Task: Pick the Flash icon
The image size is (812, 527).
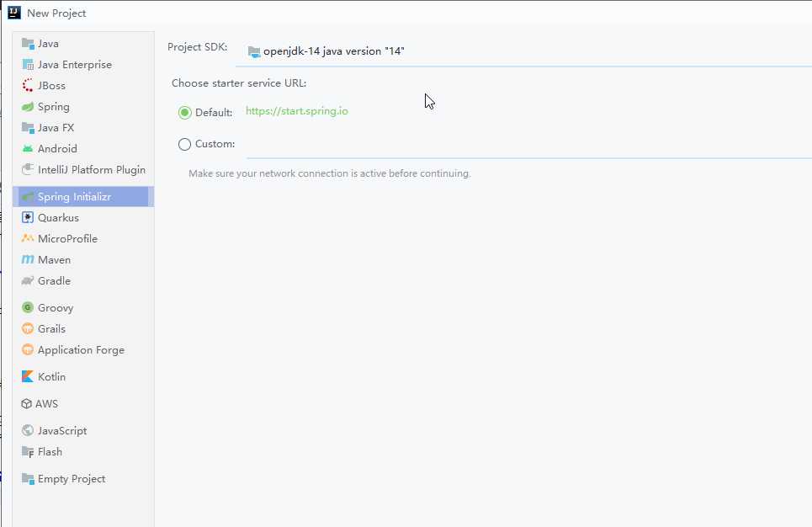Action: point(28,452)
